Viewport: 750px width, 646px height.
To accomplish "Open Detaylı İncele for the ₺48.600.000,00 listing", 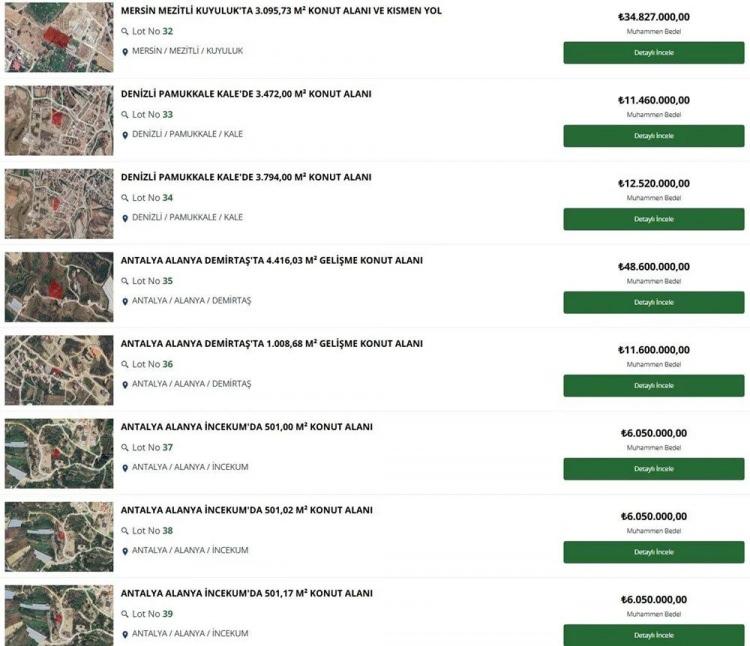I will tap(654, 302).
